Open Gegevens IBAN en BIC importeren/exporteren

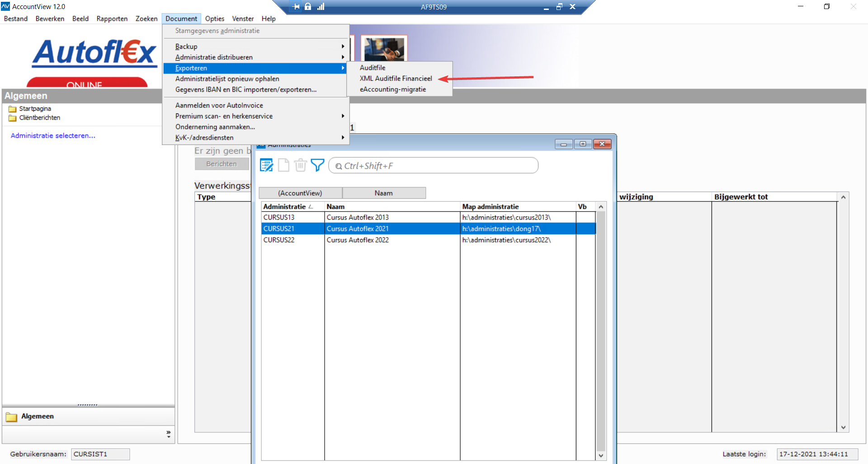(256, 89)
